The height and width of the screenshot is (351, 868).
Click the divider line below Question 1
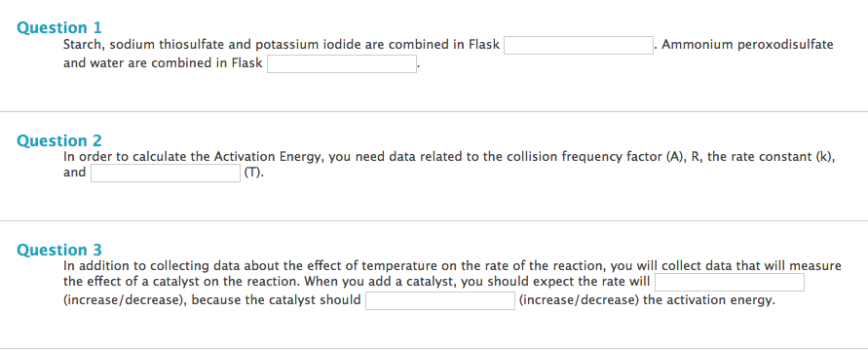(x=434, y=112)
